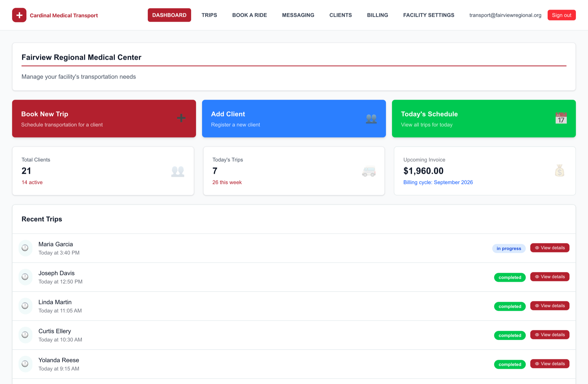The height and width of the screenshot is (384, 588).
Task: Sign out of the account
Action: 562,15
